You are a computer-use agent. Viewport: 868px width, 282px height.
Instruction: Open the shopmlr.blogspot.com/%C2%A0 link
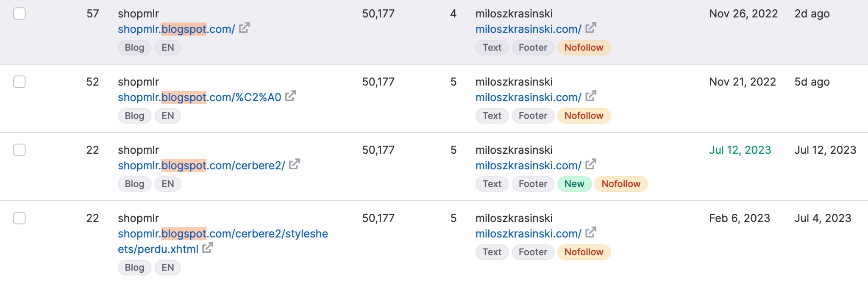[x=200, y=97]
